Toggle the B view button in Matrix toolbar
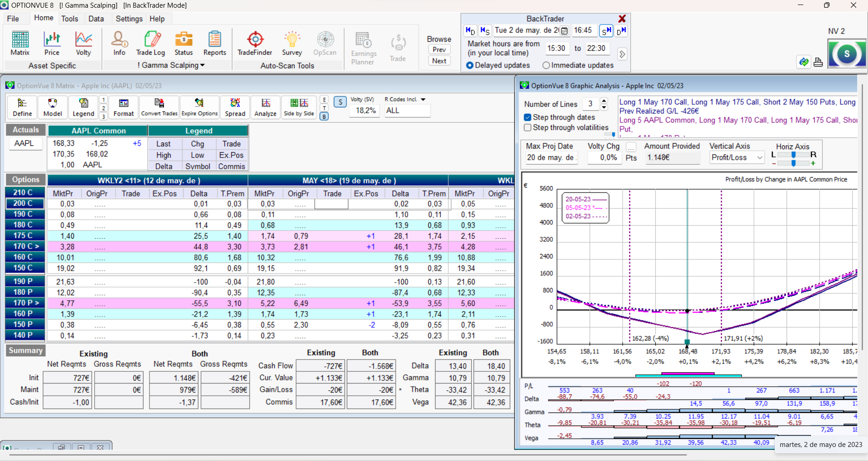The image size is (868, 461). tap(324, 116)
